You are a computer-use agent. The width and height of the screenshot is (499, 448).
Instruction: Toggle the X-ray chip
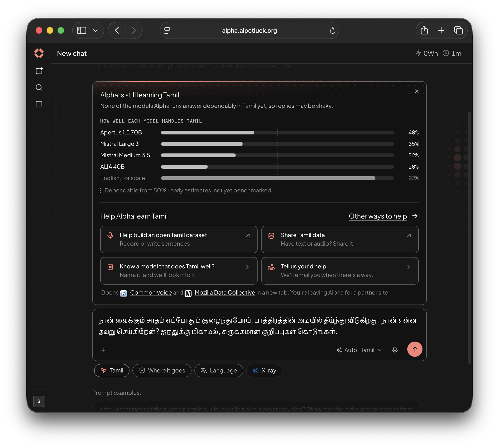click(264, 371)
